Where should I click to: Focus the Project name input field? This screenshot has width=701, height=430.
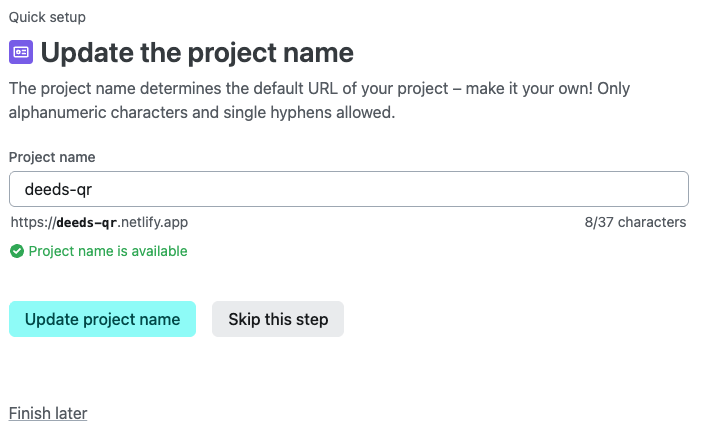[x=349, y=189]
